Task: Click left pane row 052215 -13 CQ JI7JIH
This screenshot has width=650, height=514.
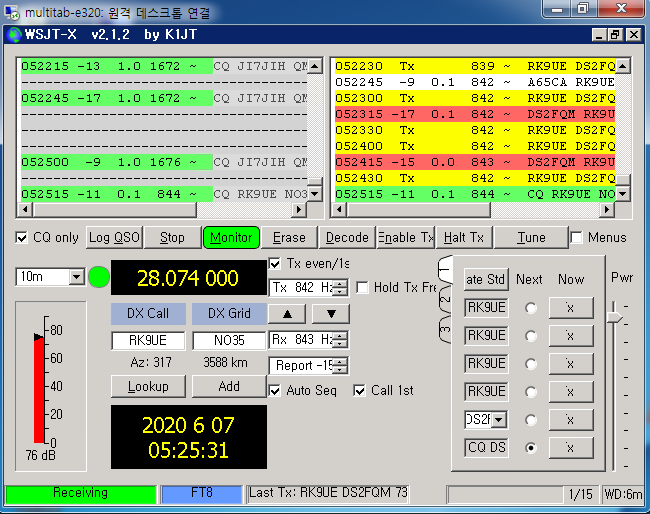Action: click(164, 66)
